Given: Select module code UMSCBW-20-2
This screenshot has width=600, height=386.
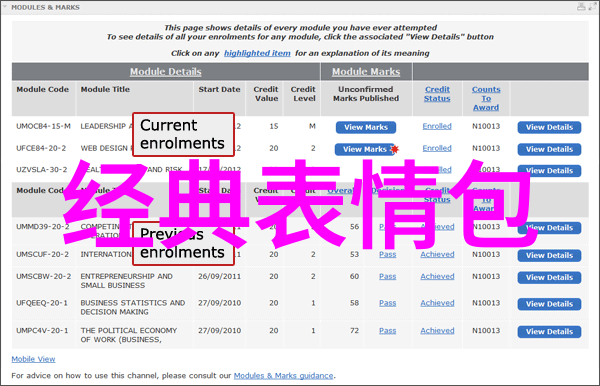Looking at the screenshot, I should (x=44, y=276).
